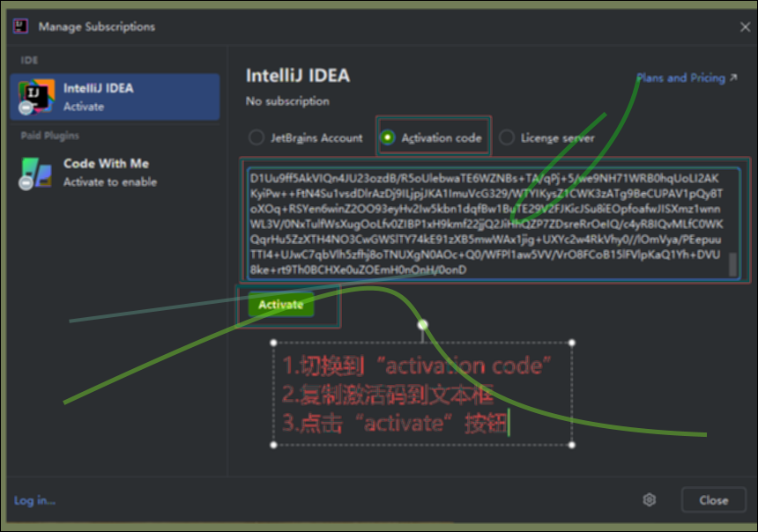This screenshot has width=758, height=532.
Task: Select Code With Me paid plugin
Action: click(115, 173)
